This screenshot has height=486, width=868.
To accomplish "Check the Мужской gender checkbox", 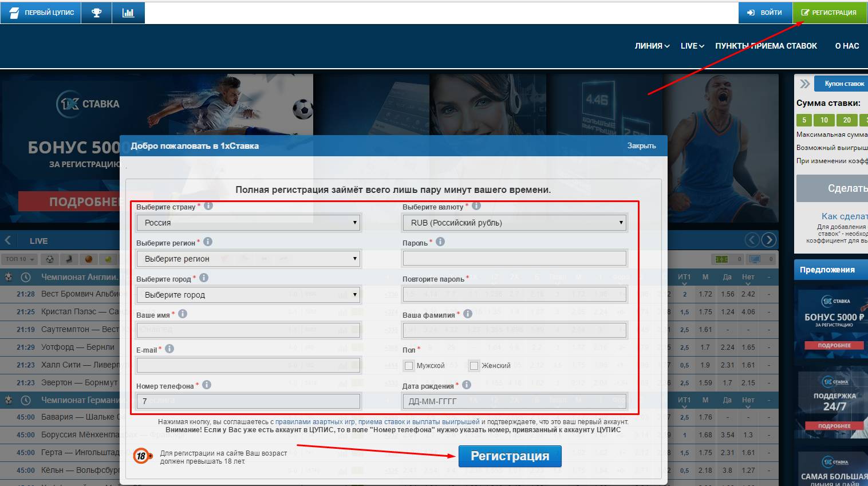I will coord(409,365).
